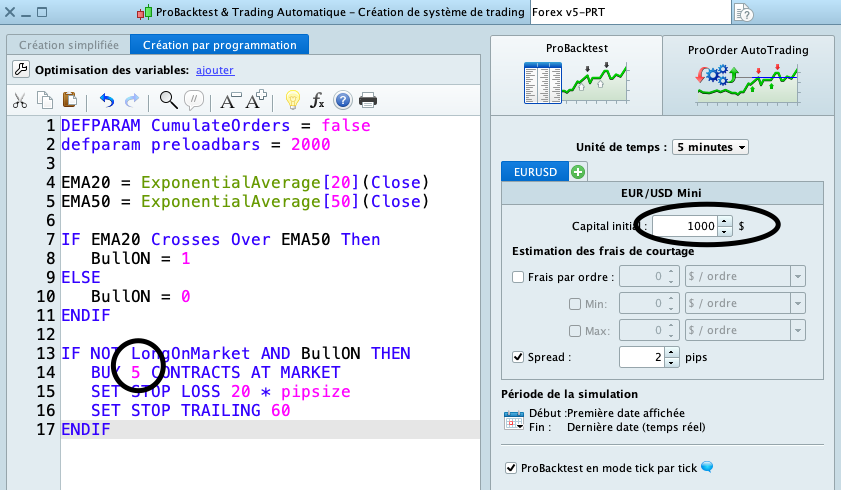Image resolution: width=841 pixels, height=490 pixels.
Task: Click the light bulb hint icon
Action: 292,100
